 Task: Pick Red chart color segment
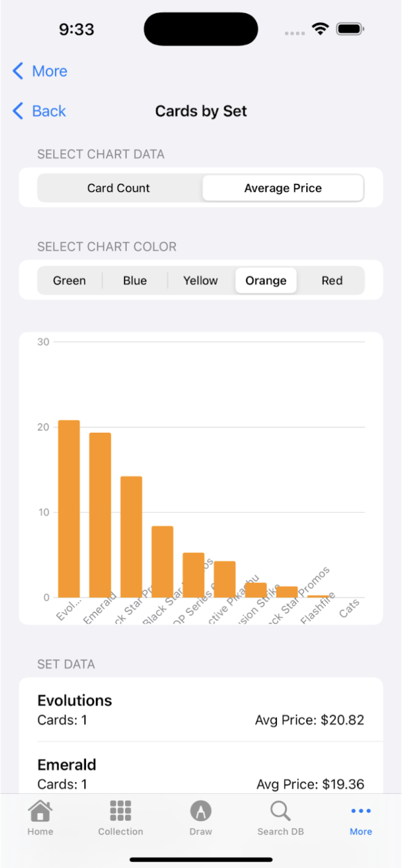pos(332,281)
